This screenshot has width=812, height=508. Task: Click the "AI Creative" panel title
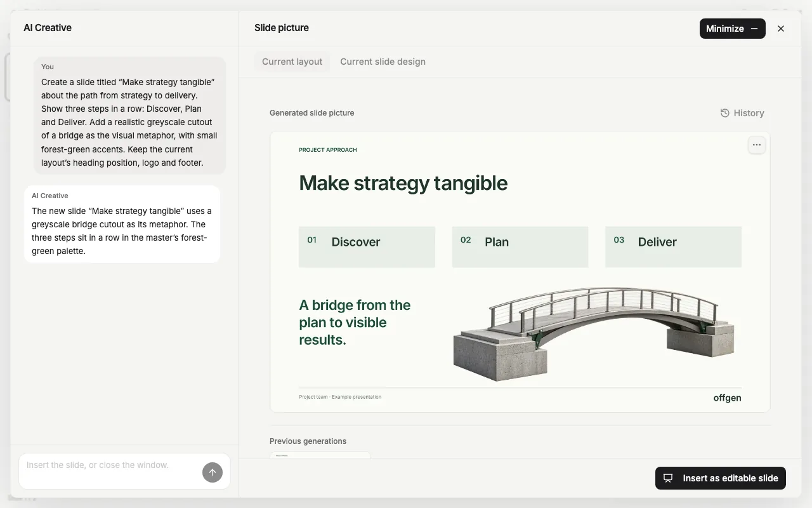(48, 28)
